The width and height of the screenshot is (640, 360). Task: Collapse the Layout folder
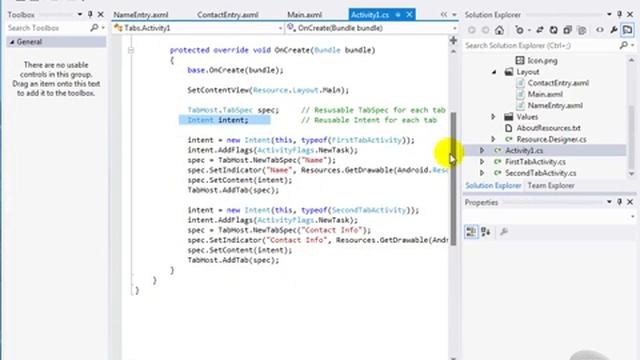click(x=494, y=72)
